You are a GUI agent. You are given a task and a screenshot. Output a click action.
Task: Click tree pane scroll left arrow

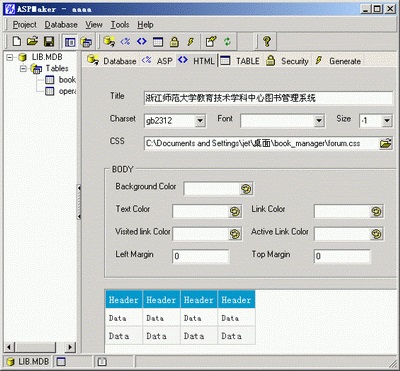point(9,347)
